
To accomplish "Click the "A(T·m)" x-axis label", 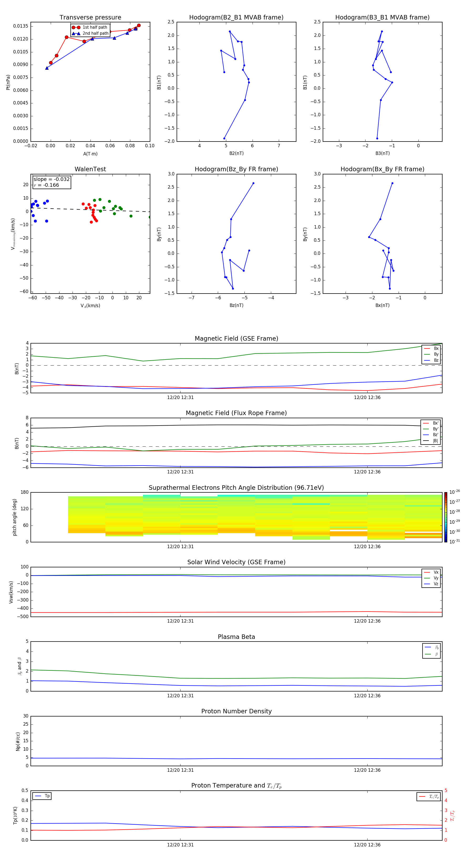I will tap(90, 154).
